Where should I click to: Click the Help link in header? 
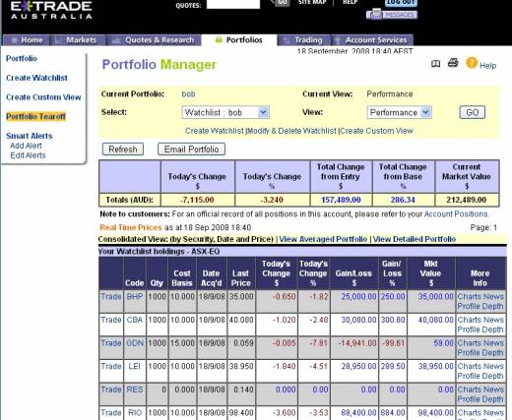[x=351, y=3]
